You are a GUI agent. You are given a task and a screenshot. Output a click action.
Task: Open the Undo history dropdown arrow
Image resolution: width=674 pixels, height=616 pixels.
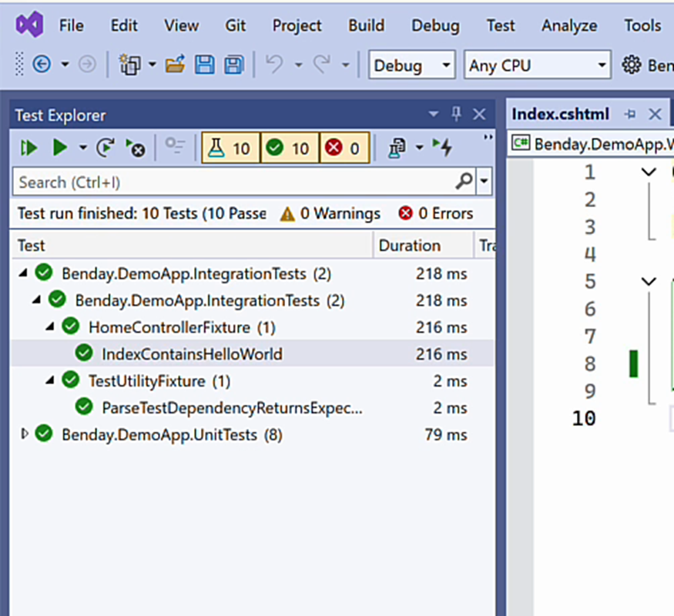click(298, 65)
